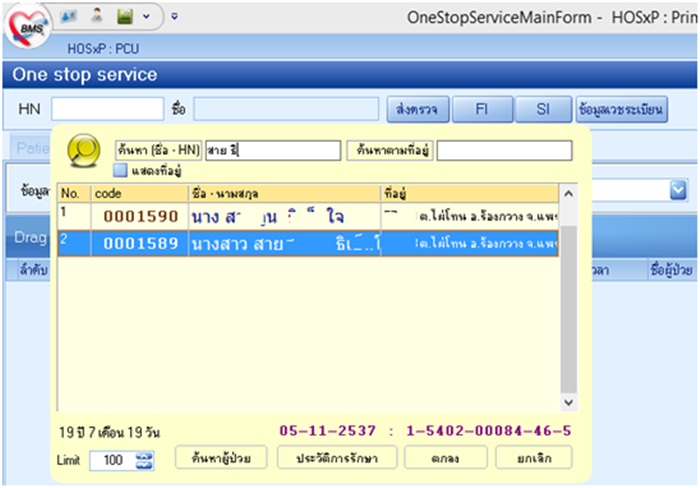Click the ลำดับ column header in background table
The width and height of the screenshot is (700, 488).
pos(34,270)
